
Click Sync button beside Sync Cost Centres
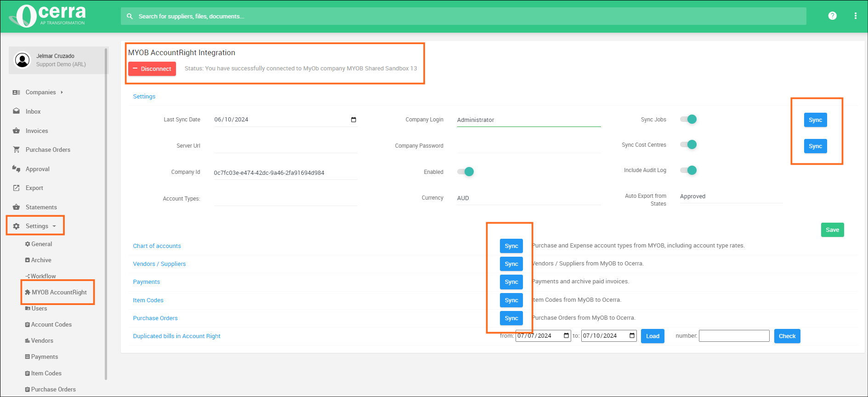pyautogui.click(x=815, y=146)
